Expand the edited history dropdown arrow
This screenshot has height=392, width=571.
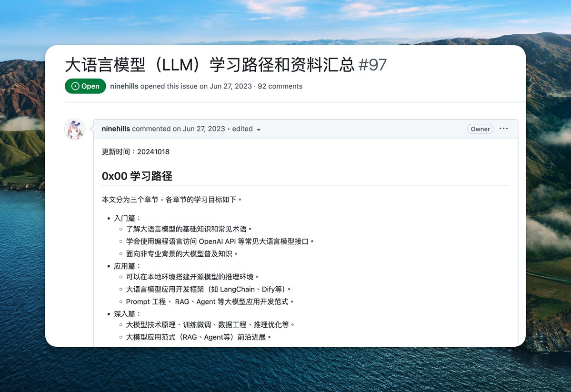tap(259, 130)
